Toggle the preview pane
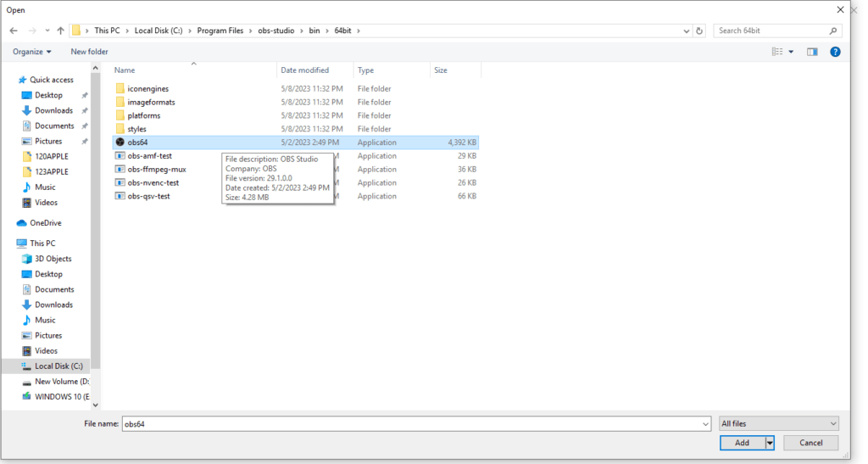 pos(812,52)
